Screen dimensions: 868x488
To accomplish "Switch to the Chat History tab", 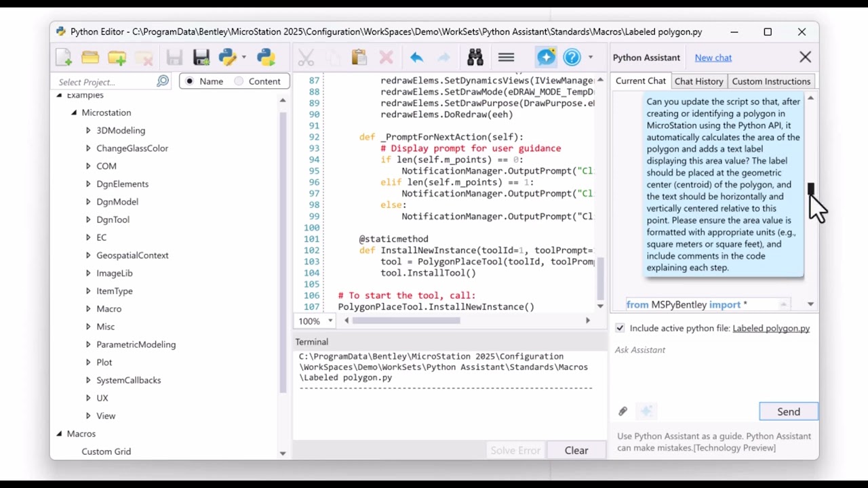I will (698, 81).
